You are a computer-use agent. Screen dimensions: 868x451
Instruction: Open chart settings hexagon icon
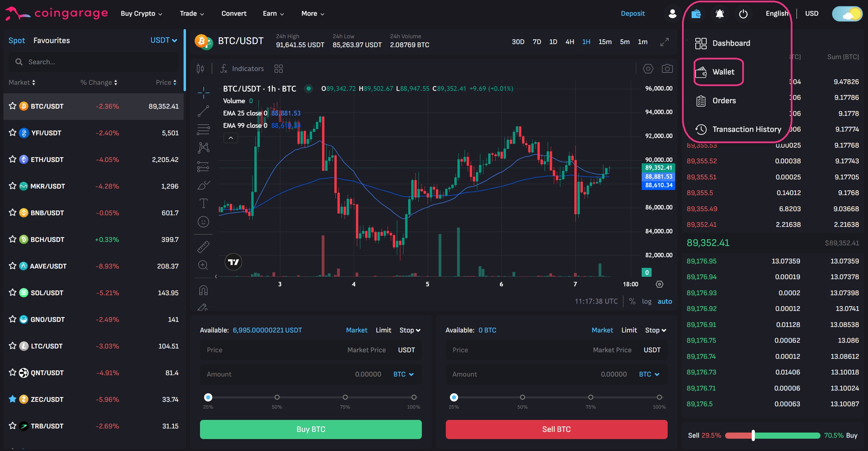(648, 69)
